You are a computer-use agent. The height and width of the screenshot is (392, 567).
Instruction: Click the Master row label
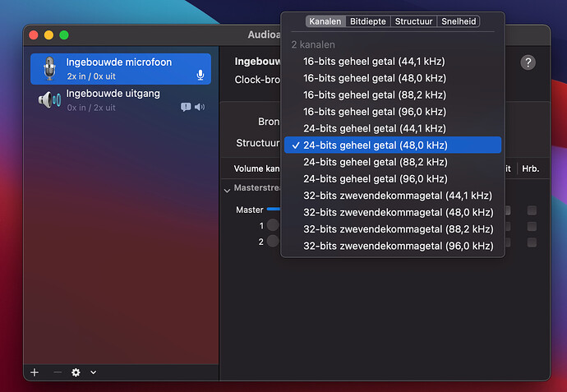[x=250, y=210]
